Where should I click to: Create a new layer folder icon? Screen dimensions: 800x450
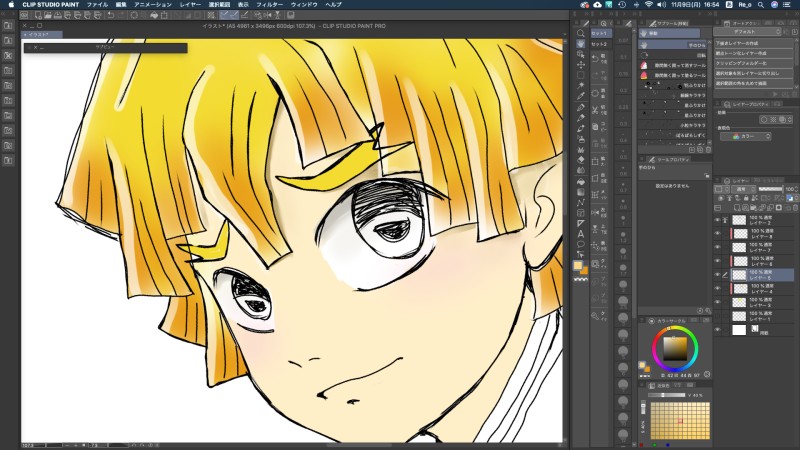754,208
